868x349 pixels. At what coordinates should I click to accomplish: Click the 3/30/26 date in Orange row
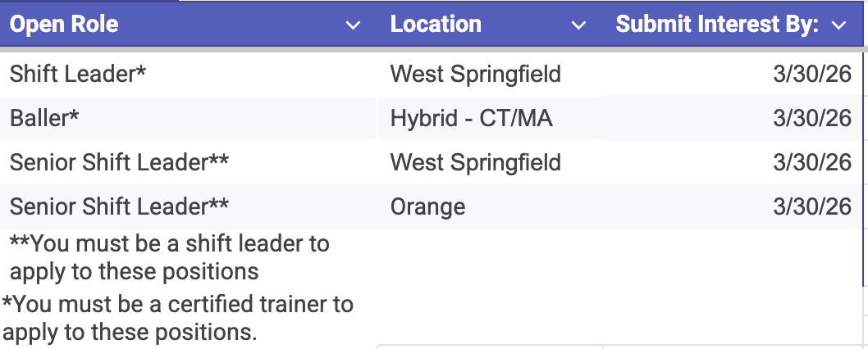pos(811,206)
